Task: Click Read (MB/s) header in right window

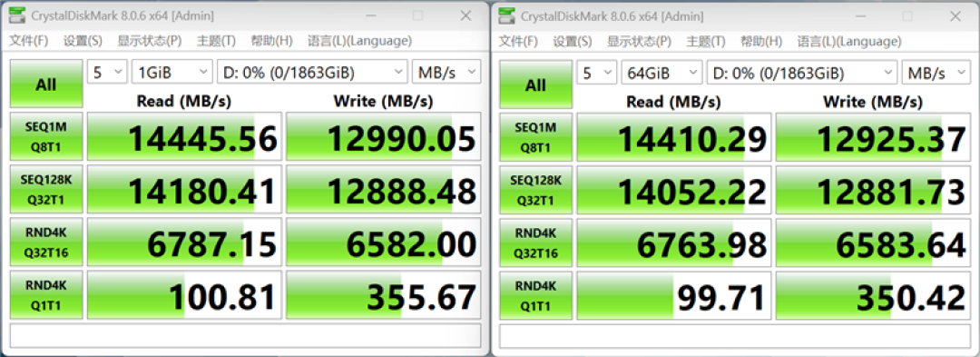Action: [x=674, y=101]
